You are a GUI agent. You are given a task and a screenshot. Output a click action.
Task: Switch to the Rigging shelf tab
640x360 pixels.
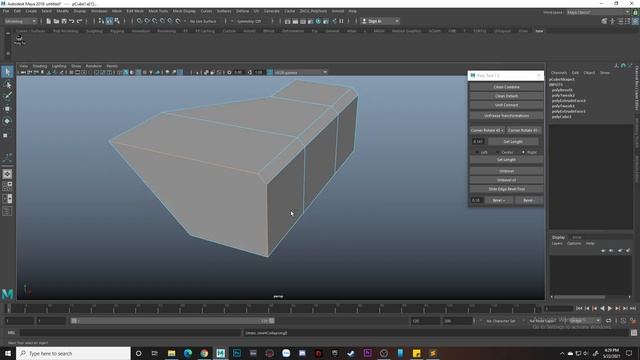(117, 31)
